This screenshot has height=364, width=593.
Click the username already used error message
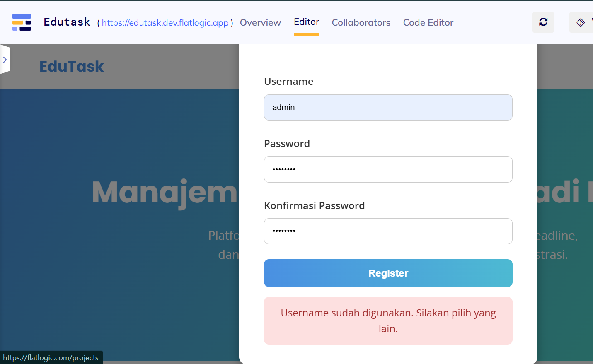[x=388, y=321]
